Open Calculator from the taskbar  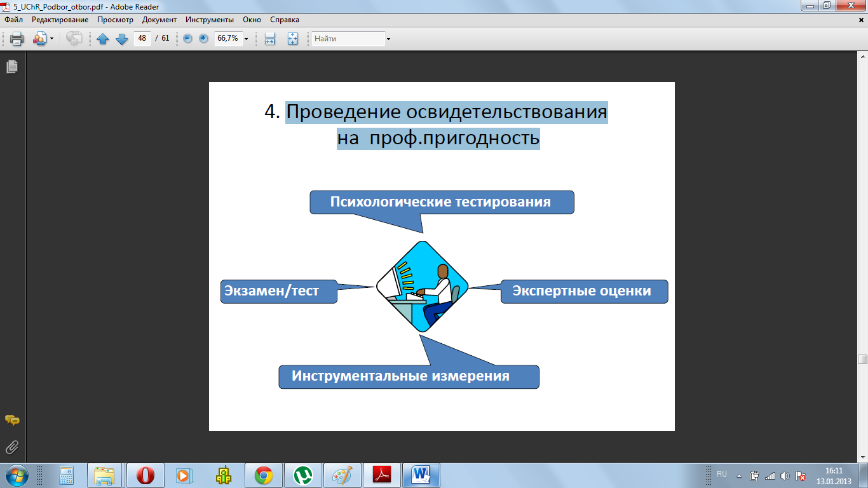pyautogui.click(x=66, y=475)
